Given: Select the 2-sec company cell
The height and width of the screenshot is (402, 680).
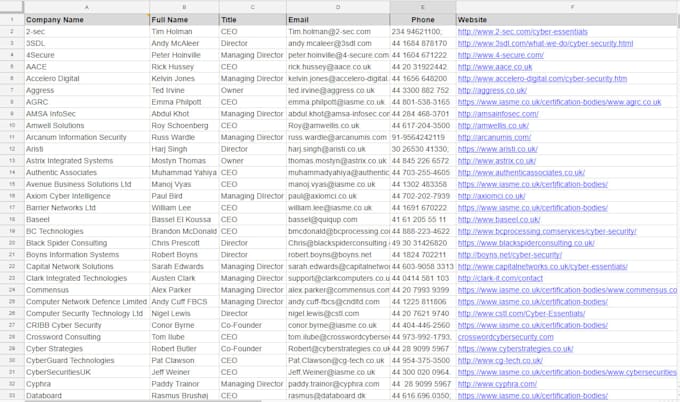Looking at the screenshot, I should pyautogui.click(x=87, y=32).
